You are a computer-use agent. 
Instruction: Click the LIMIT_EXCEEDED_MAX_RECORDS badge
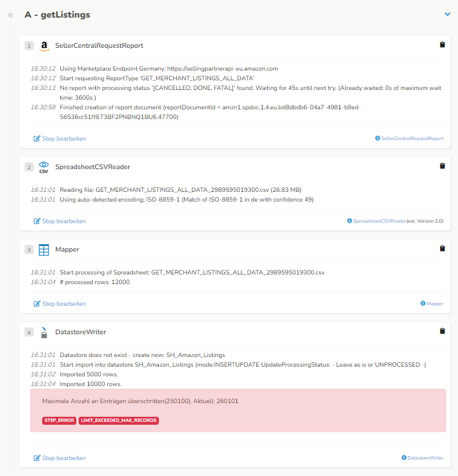[118, 420]
